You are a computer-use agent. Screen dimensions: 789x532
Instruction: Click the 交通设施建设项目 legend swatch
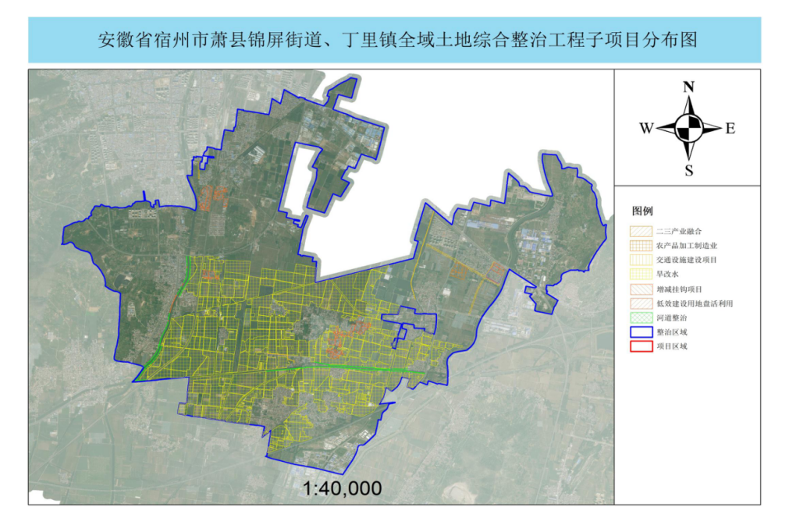click(x=641, y=260)
